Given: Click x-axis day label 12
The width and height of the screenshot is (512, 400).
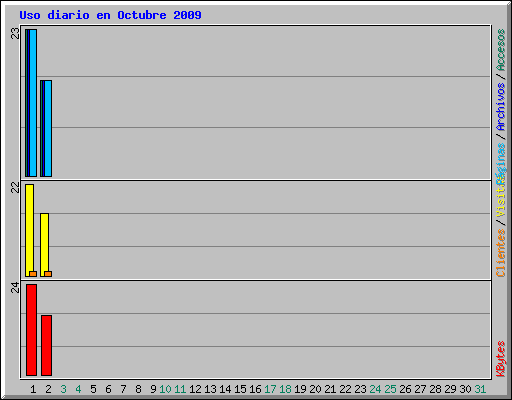Looking at the screenshot, I should (195, 389).
